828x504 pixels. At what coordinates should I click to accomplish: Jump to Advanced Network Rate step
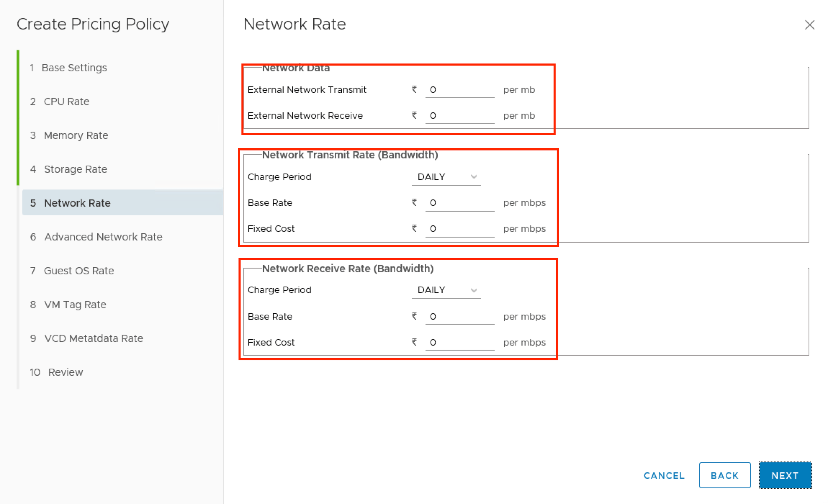point(103,237)
